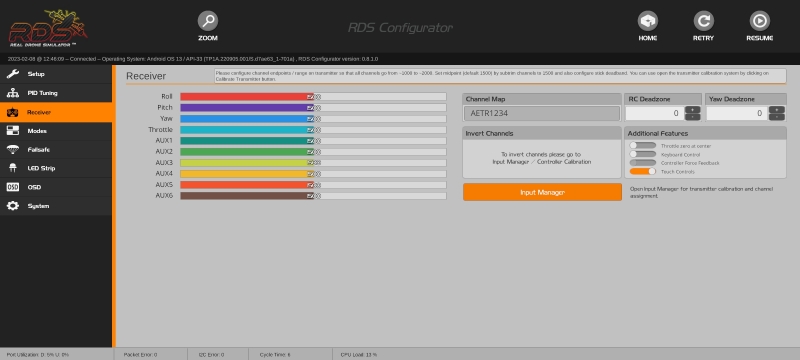Go to Home with the box icon
Screen dimensions: 800x360
pyautogui.click(x=647, y=21)
